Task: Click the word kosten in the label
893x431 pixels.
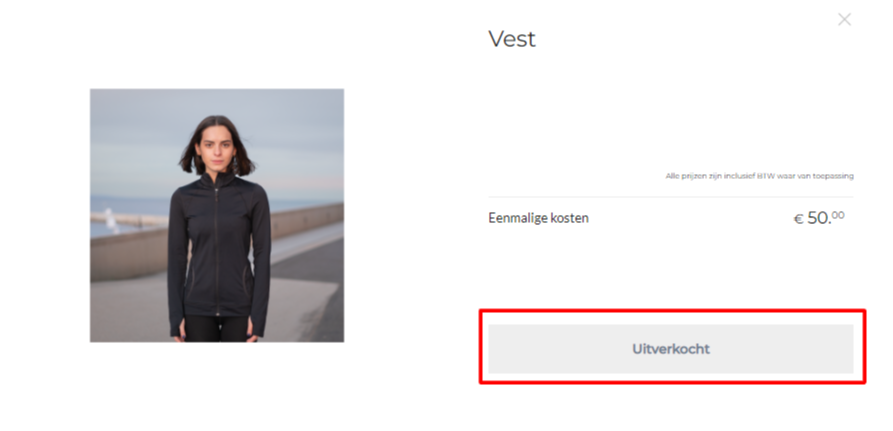Action: 570,218
